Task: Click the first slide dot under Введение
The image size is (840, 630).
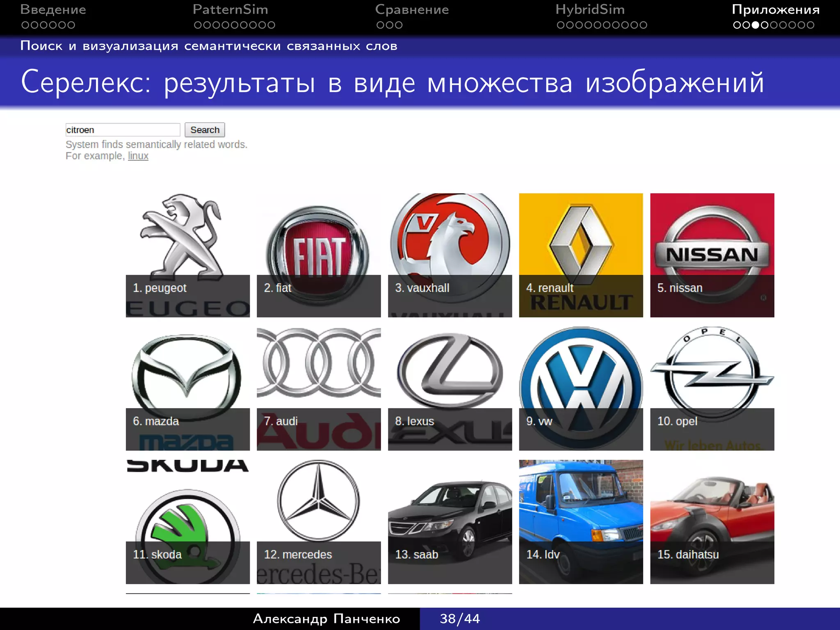Action: (25, 25)
